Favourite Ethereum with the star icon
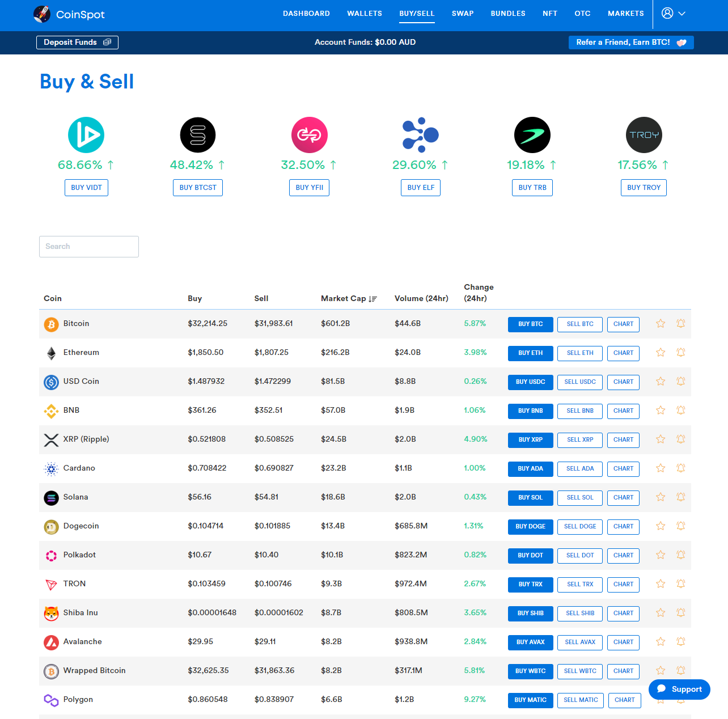 (x=661, y=352)
